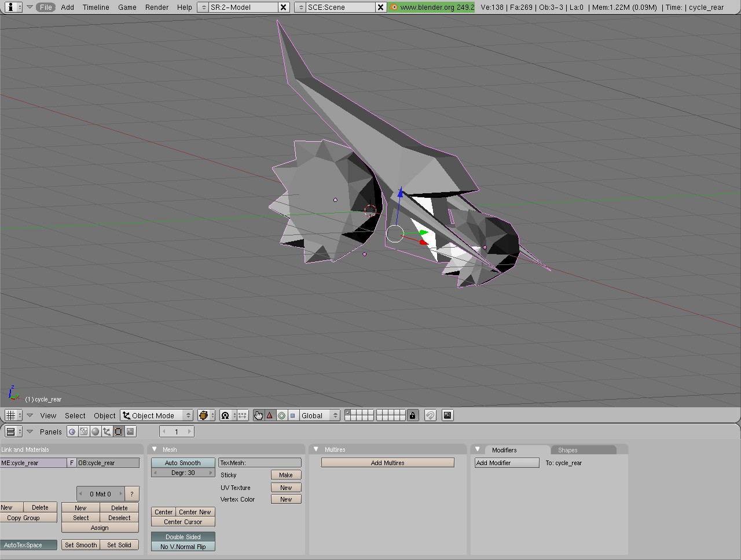Toggle AutoTexSpace button
741x560 pixels.
tap(28, 545)
